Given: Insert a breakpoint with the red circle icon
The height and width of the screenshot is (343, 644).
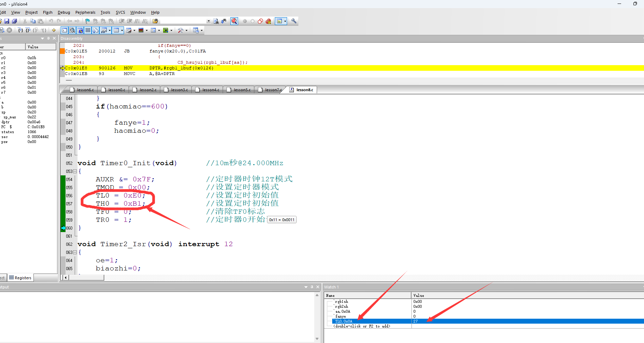Looking at the screenshot, I should (x=245, y=21).
